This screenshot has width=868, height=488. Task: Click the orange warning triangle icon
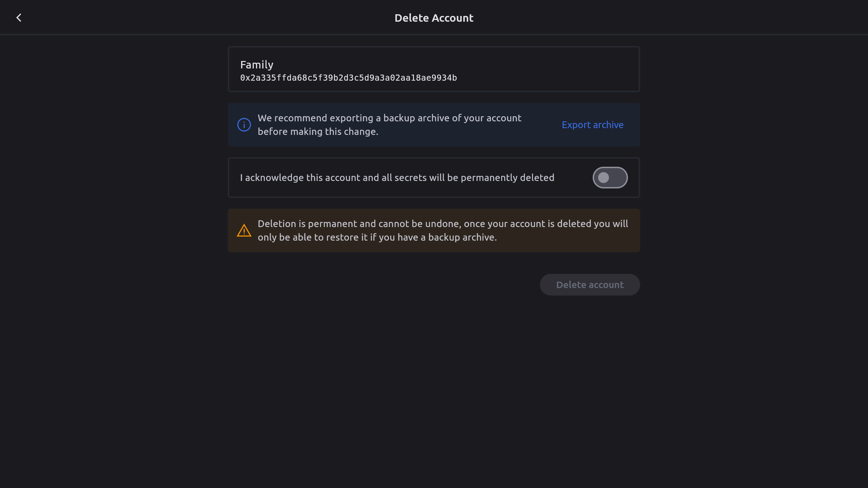click(244, 231)
